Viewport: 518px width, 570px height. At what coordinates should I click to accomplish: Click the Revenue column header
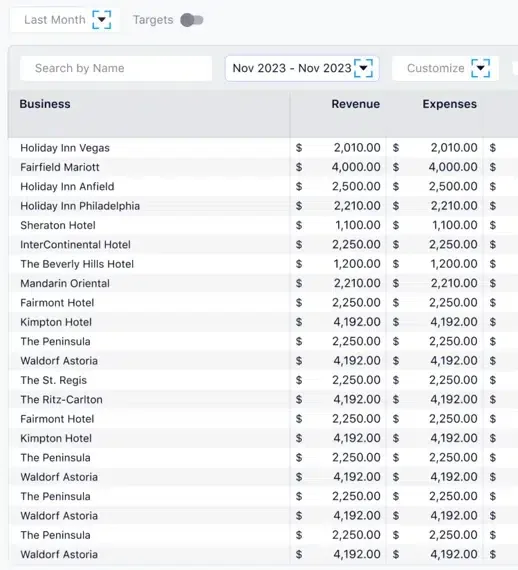356,104
